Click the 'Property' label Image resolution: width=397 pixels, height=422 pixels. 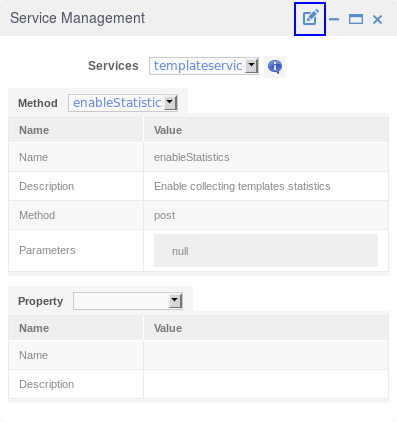pos(40,301)
